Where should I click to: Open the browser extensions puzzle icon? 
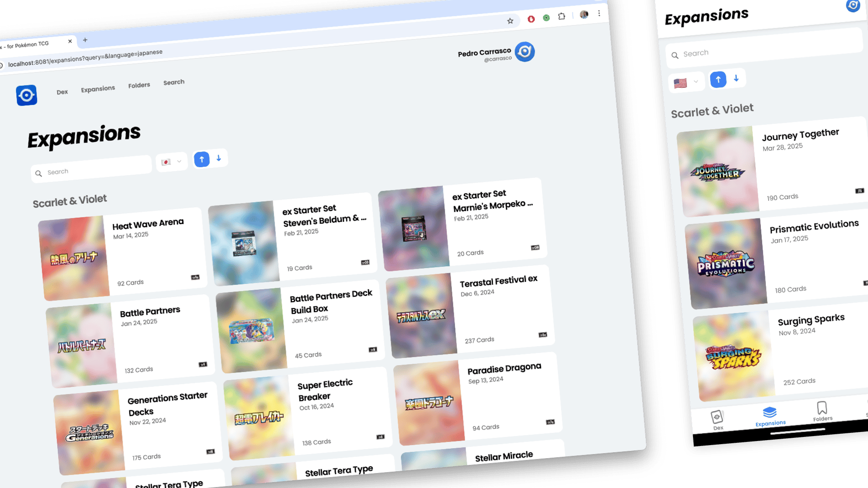pyautogui.click(x=561, y=16)
